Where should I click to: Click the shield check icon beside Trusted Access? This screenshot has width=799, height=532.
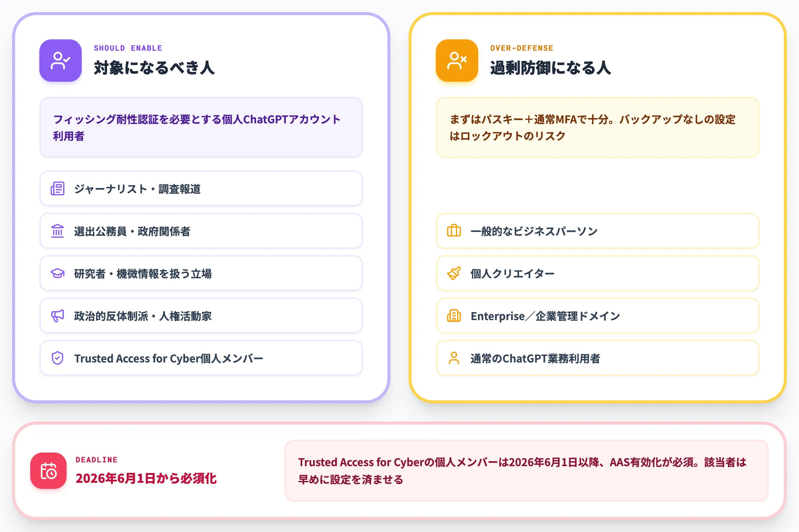click(58, 358)
